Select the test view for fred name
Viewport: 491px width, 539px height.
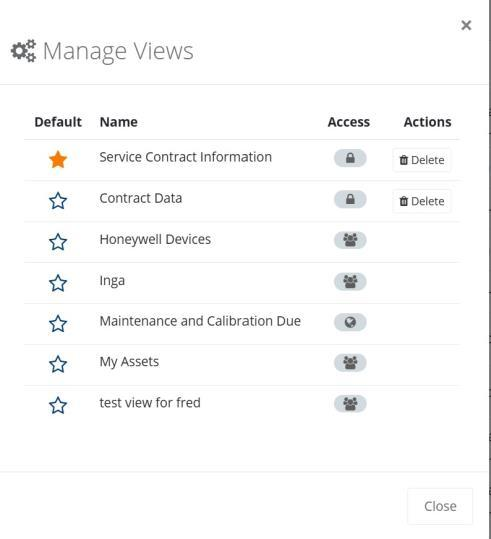150,403
